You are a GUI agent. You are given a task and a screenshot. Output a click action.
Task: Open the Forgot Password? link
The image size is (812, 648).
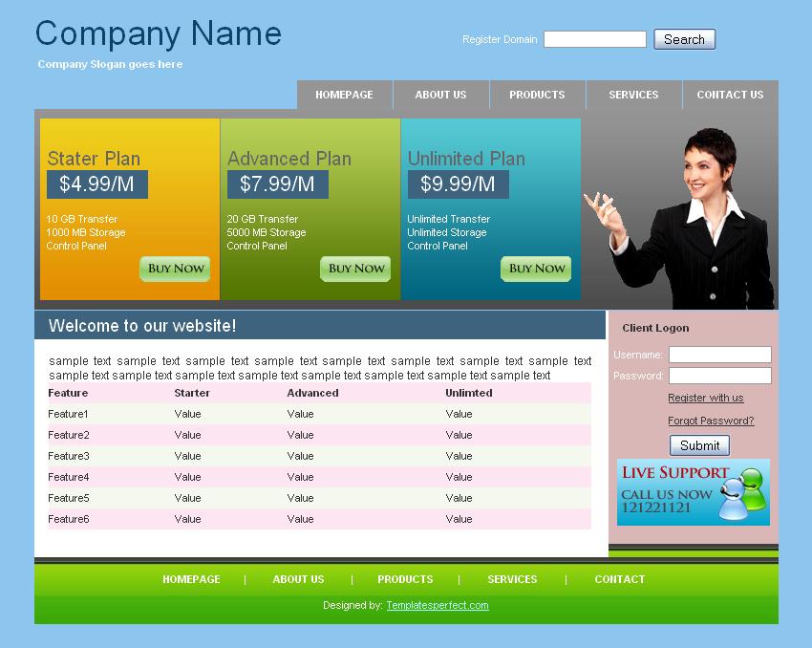click(711, 421)
